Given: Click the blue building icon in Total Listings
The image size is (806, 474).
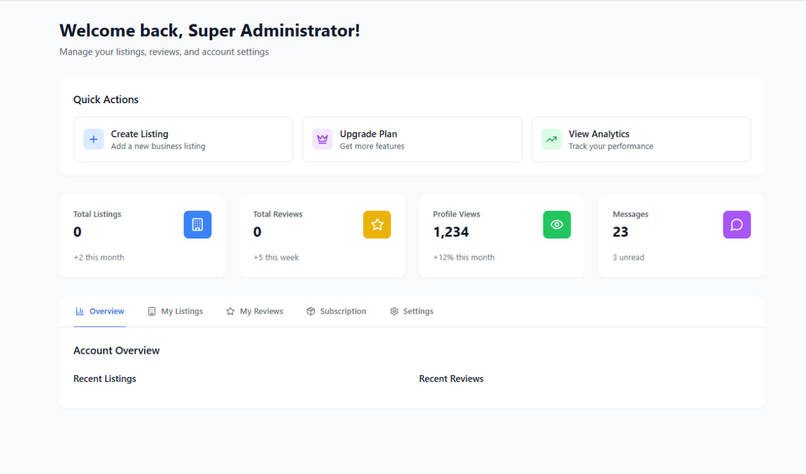Looking at the screenshot, I should [x=197, y=225].
